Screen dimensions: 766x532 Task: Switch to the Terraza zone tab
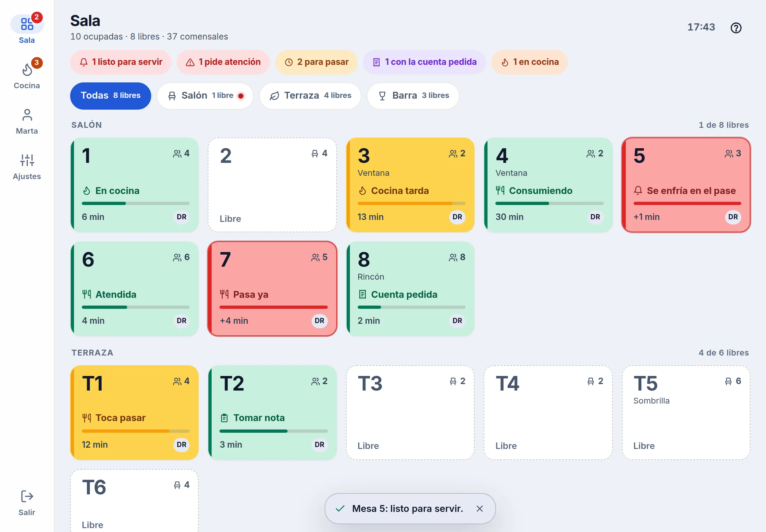tap(310, 96)
